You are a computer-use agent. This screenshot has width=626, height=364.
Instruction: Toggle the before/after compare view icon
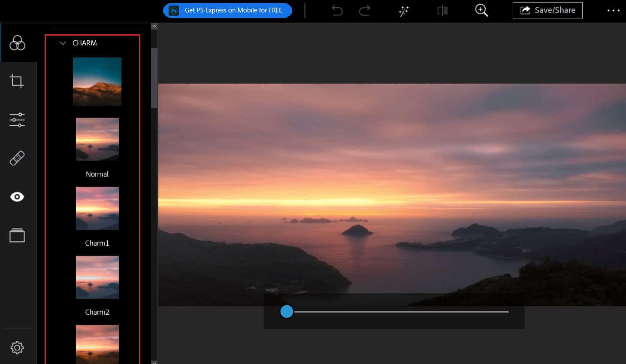(442, 10)
